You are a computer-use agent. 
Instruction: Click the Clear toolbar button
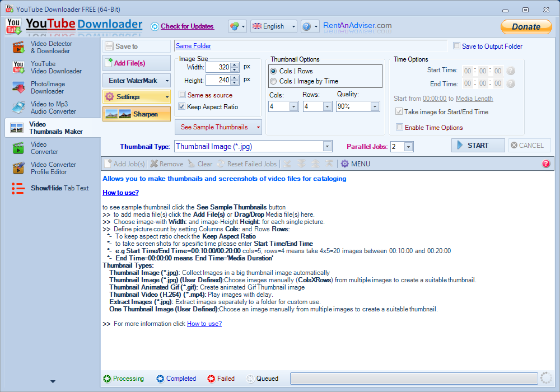[x=200, y=164]
